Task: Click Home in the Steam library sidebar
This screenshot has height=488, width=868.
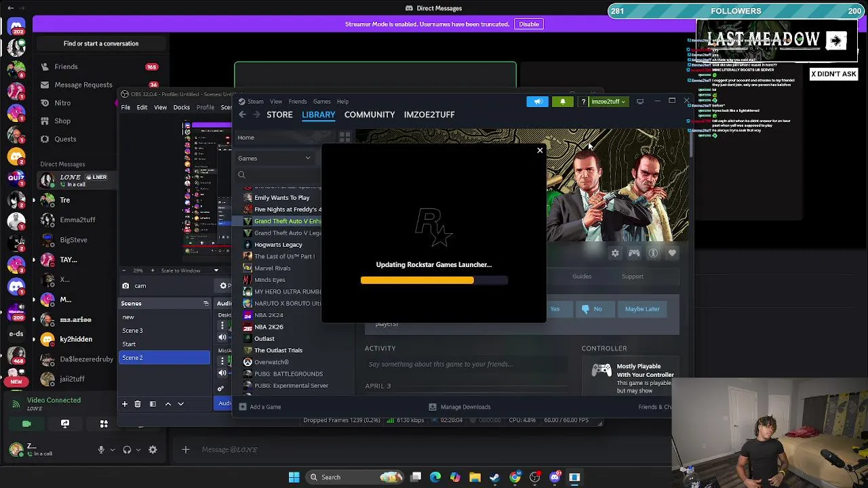Action: (246, 138)
